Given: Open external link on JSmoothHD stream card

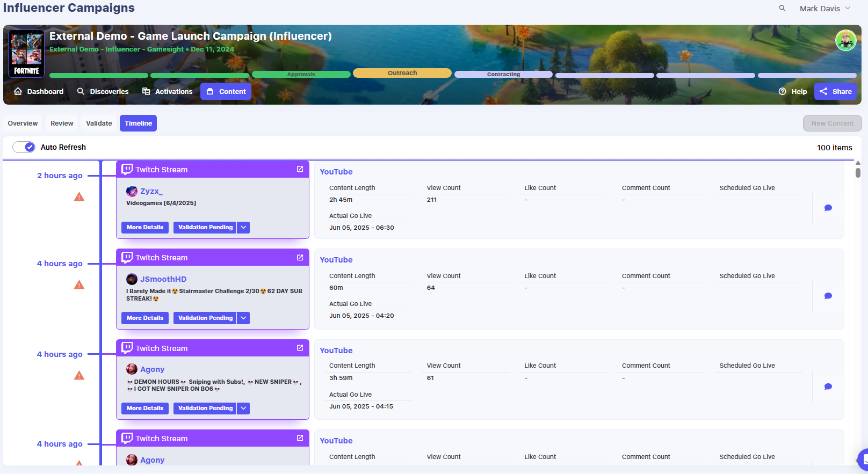Looking at the screenshot, I should 300,257.
